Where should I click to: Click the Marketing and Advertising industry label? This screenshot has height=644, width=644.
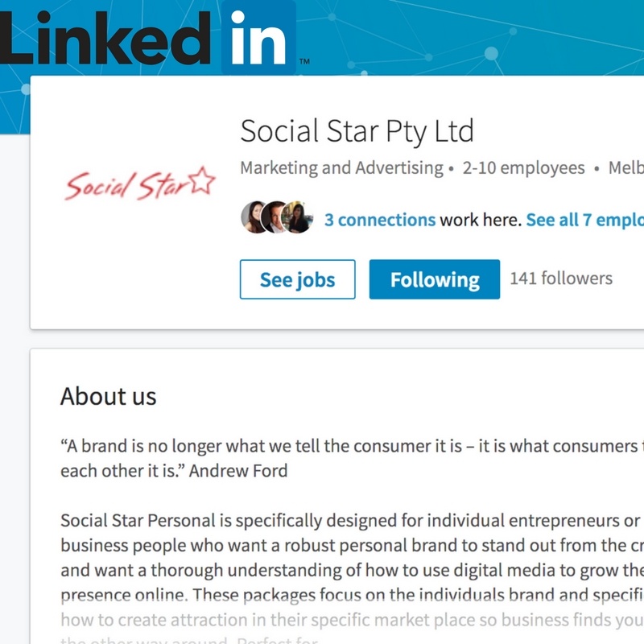click(341, 168)
